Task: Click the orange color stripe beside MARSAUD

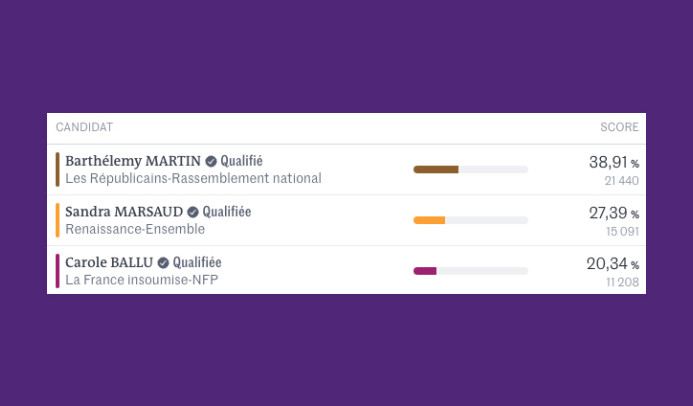Action: (x=58, y=220)
